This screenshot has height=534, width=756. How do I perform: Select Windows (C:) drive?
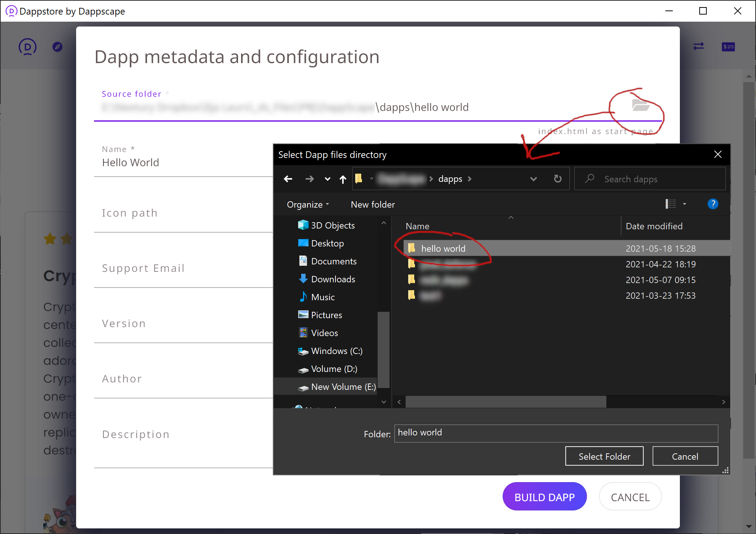pyautogui.click(x=330, y=351)
